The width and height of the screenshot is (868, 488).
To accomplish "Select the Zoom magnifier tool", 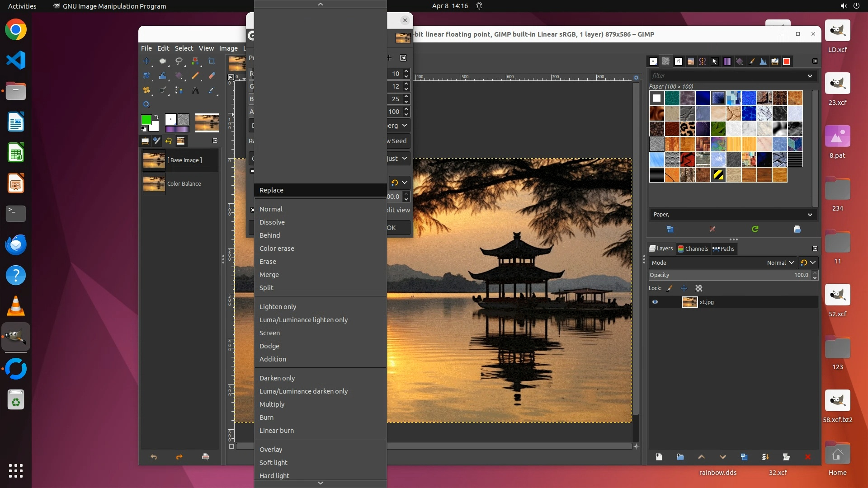I will point(146,104).
